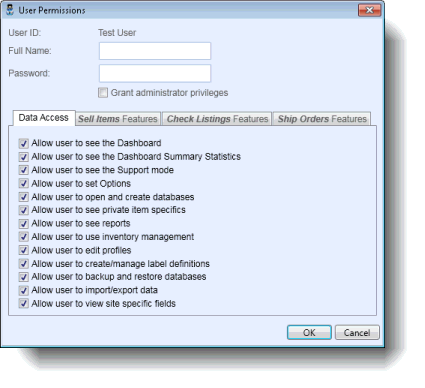Uncheck Allow user to see the Dashboard
This screenshot has height=388, width=425.
point(23,143)
